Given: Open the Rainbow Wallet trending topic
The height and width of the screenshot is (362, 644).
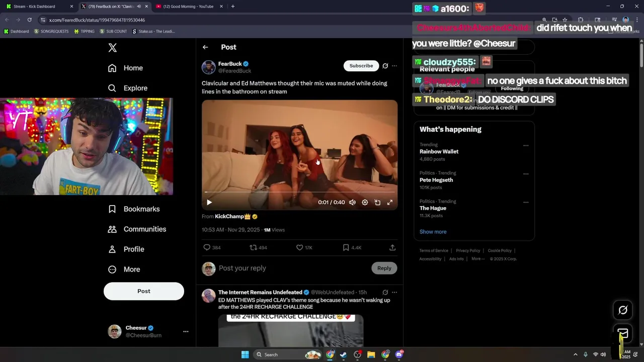Looking at the screenshot, I should (439, 152).
